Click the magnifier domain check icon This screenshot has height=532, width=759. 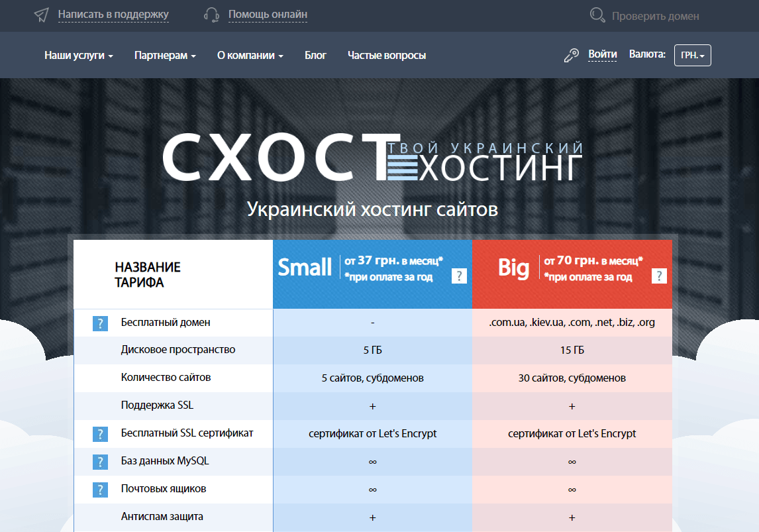(x=597, y=15)
